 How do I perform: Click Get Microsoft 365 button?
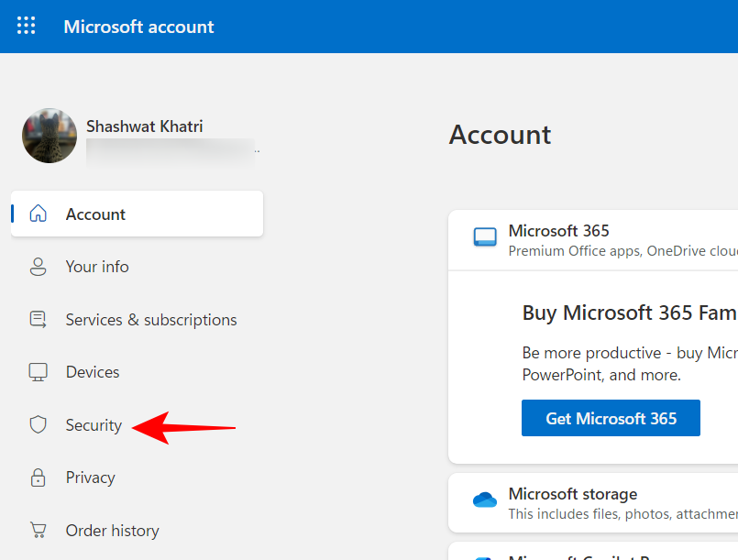coord(611,418)
